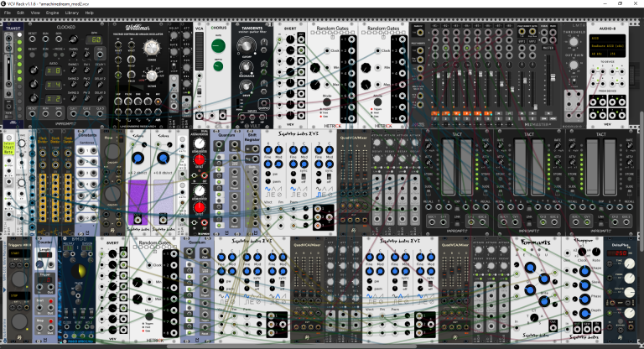Click the MixMaster MASTER fader
Screen dimensions: 644x349
(553, 78)
